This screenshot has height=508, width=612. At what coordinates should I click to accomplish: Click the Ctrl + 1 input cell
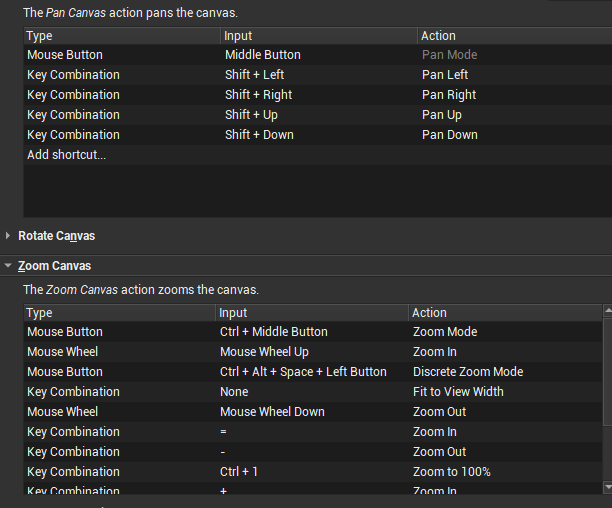pyautogui.click(x=239, y=472)
